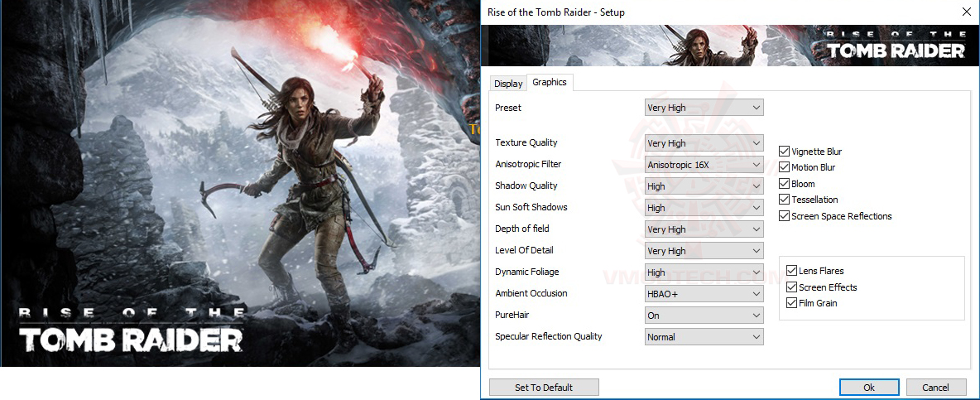Change the Dynamic Foliage dropdown
980x400 pixels.
click(x=704, y=272)
